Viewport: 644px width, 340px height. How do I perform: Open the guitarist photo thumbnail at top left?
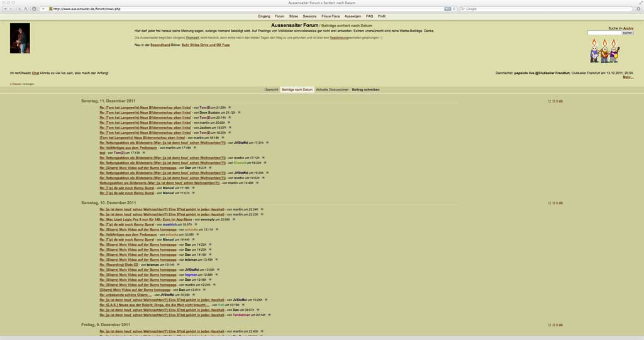(20, 38)
